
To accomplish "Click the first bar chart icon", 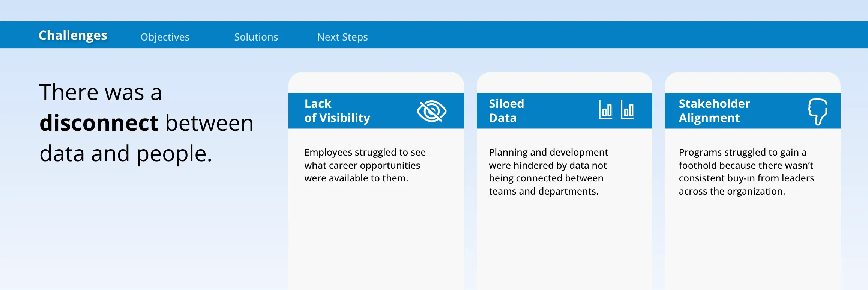I will pyautogui.click(x=605, y=110).
